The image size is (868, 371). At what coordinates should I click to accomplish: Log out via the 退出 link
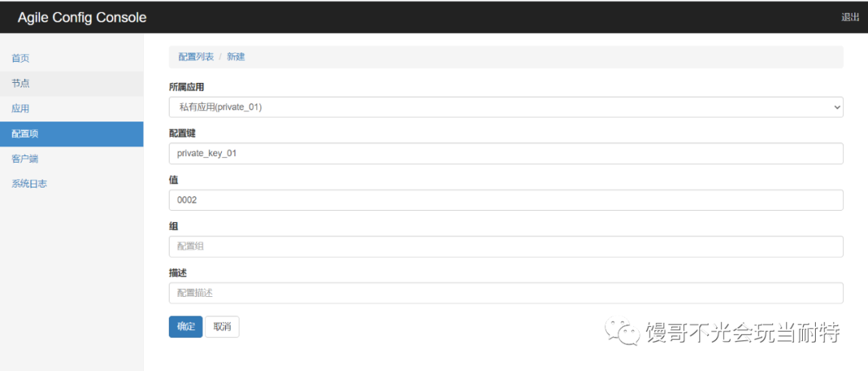click(x=850, y=17)
